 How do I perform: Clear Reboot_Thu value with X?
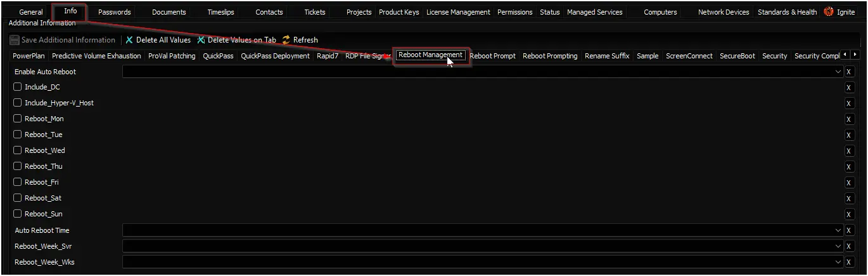850,167
